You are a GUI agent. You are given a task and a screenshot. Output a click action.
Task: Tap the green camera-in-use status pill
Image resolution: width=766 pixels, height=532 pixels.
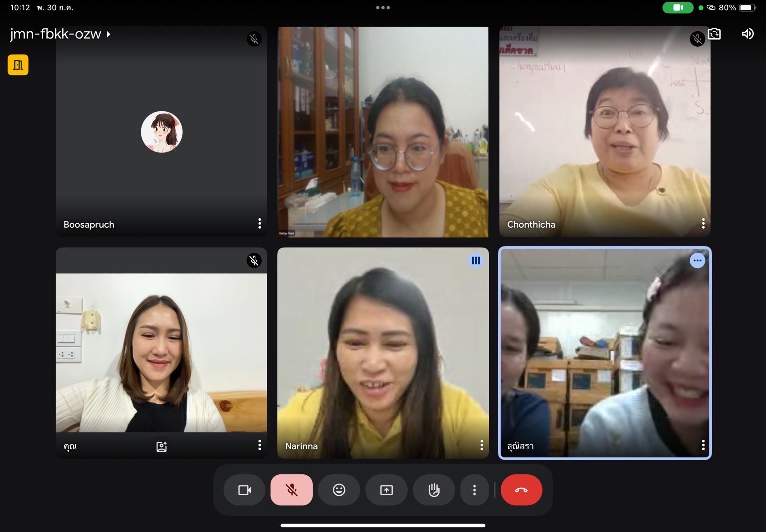(x=678, y=7)
